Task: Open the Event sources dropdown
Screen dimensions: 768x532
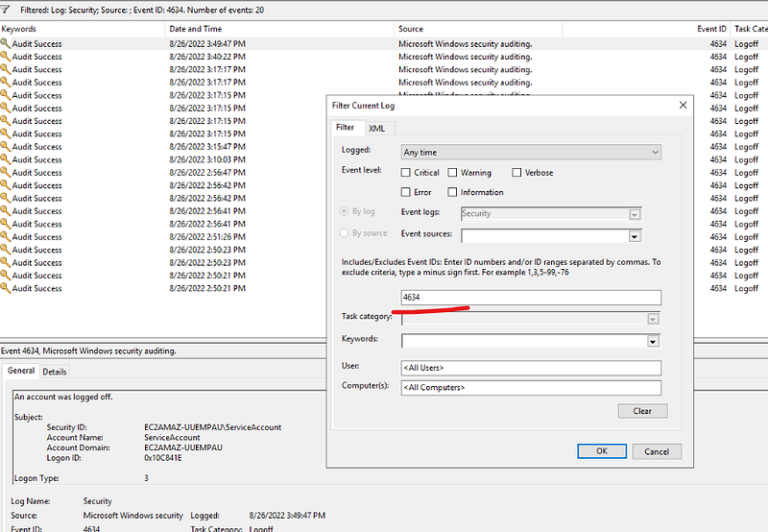Action: coord(635,236)
